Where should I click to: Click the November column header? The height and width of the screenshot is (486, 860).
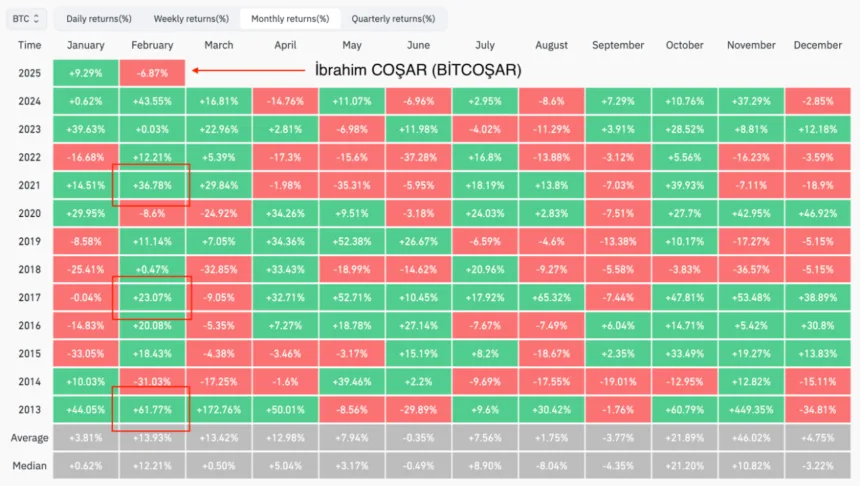tap(751, 45)
